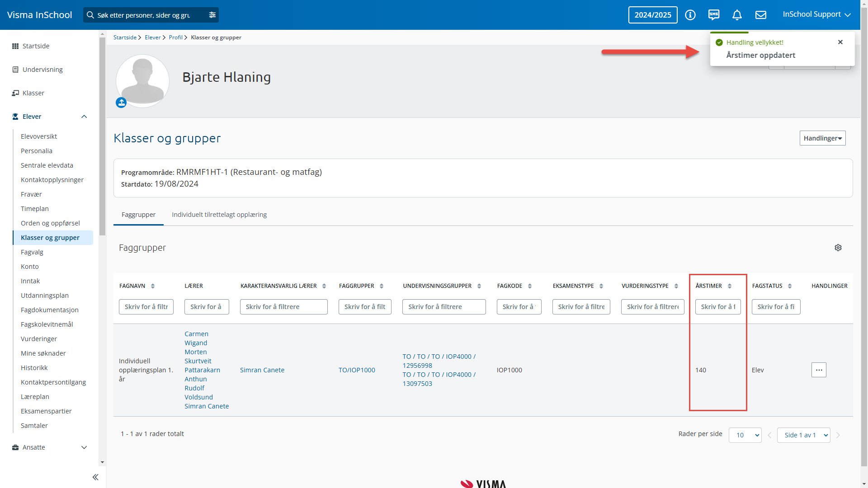Click the notifications bell icon
Screen dimensions: 868x488
[x=737, y=15]
